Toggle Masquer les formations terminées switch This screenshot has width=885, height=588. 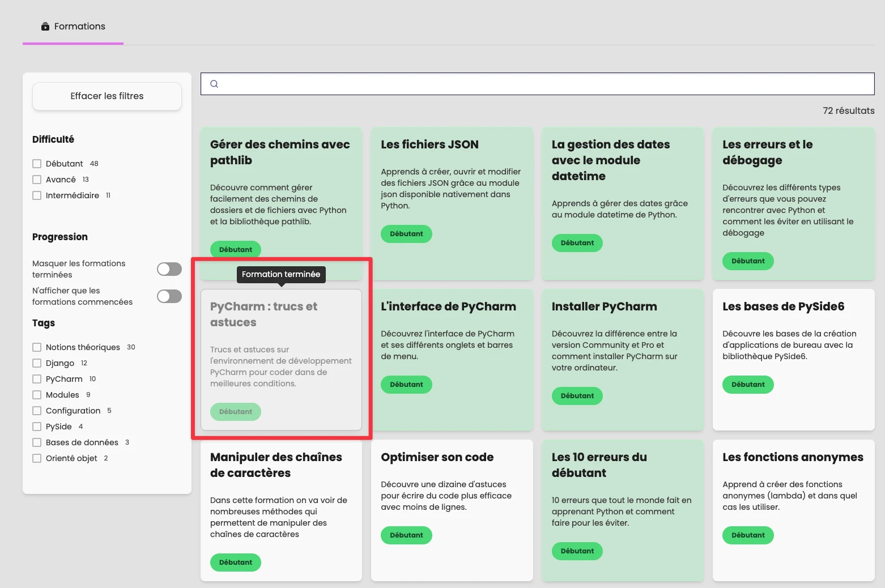pyautogui.click(x=169, y=269)
